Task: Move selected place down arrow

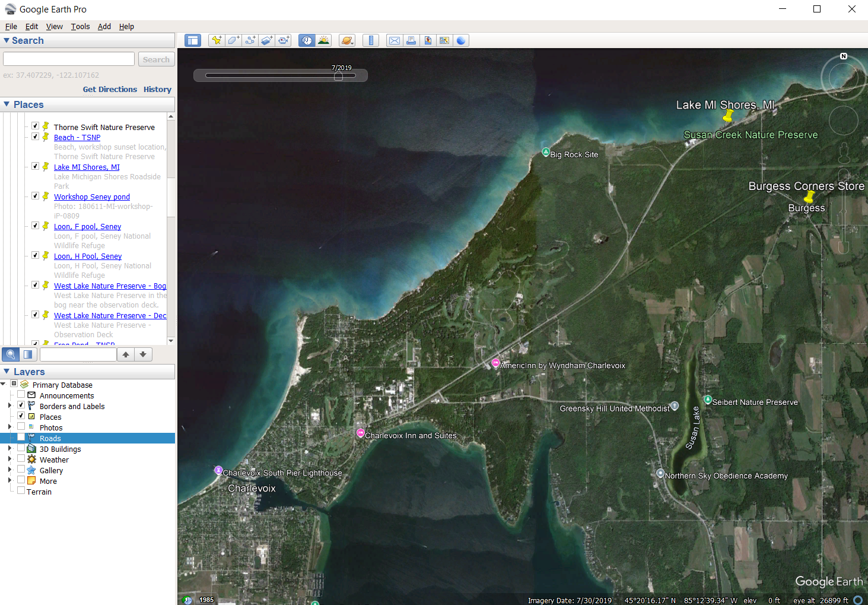Action: 143,354
